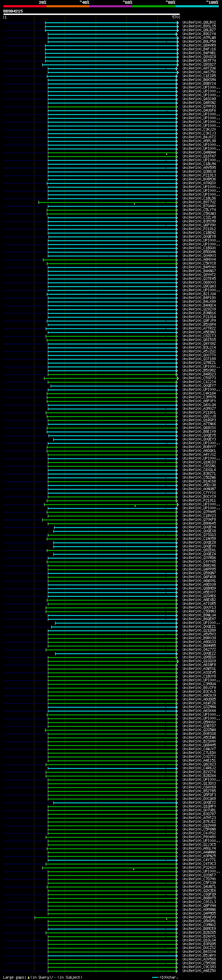Viewport: 222px width, 980px height.
Task: Select hit label UniRef100_A8HX04
Action: click(x=199, y=259)
